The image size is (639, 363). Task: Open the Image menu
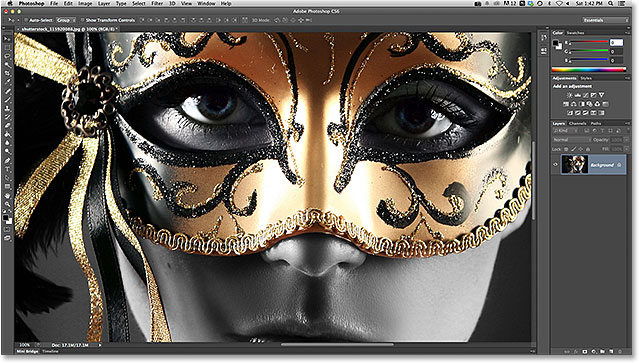point(85,3)
